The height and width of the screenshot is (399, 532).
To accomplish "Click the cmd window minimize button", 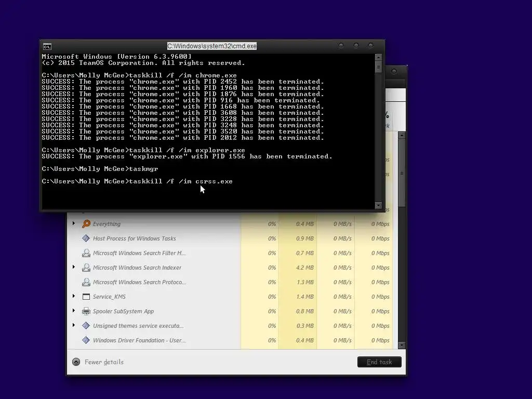I will tap(341, 46).
